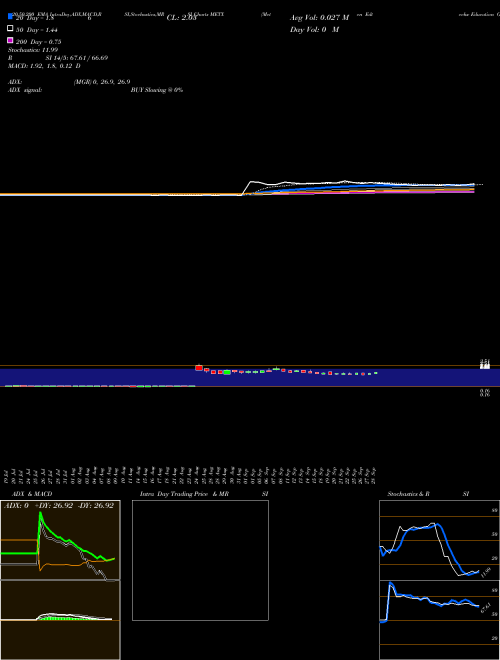The image size is (500, 660).
Task: Click the 'Intra Day Trading Price & MR' title
Action: [184, 494]
